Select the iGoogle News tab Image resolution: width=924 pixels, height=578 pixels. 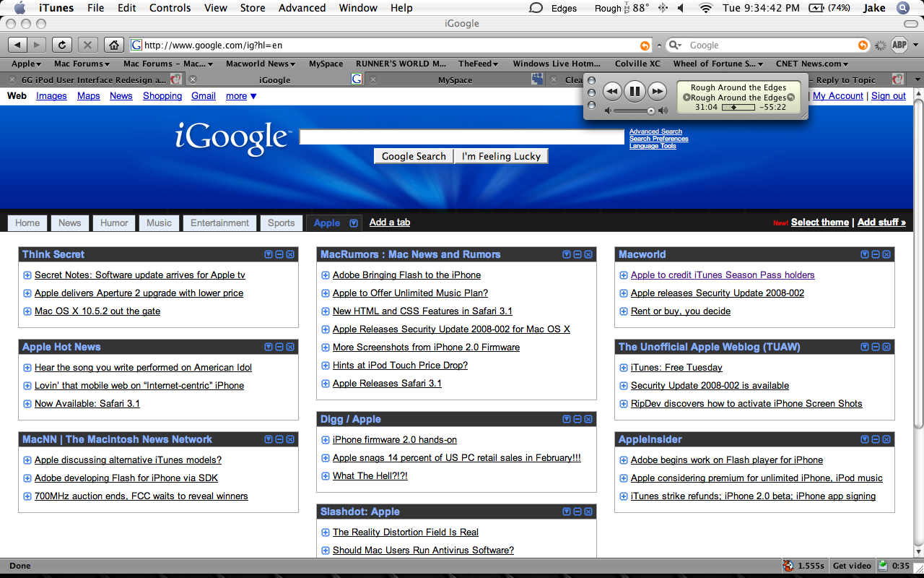(x=70, y=223)
